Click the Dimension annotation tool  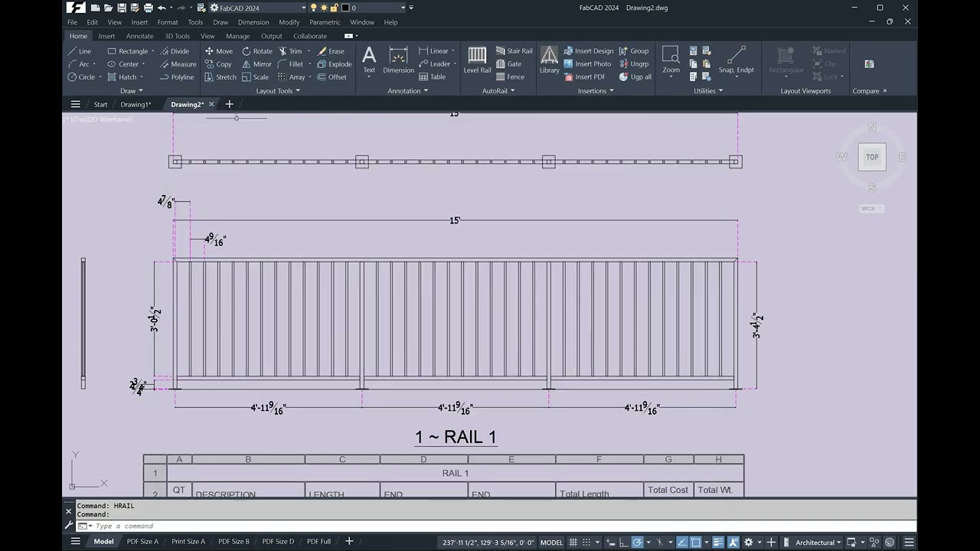tap(398, 60)
